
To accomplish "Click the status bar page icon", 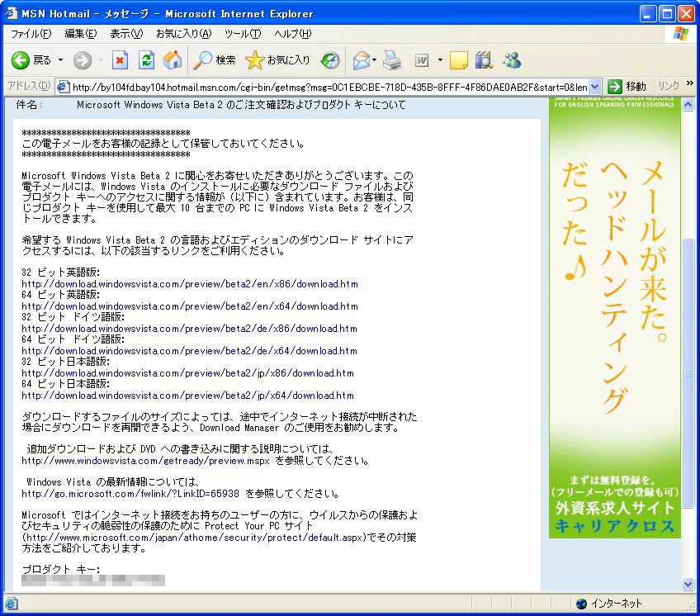I will click(x=12, y=604).
